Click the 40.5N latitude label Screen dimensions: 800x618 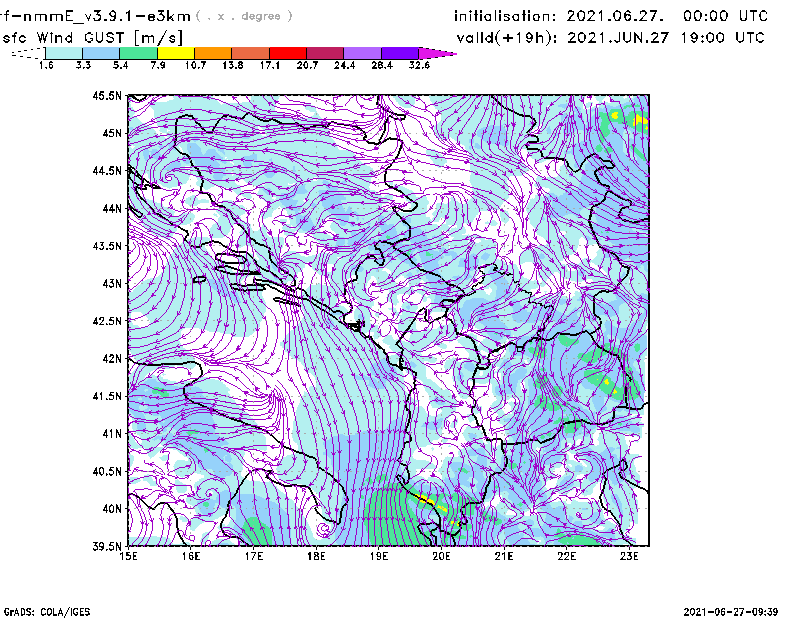107,471
